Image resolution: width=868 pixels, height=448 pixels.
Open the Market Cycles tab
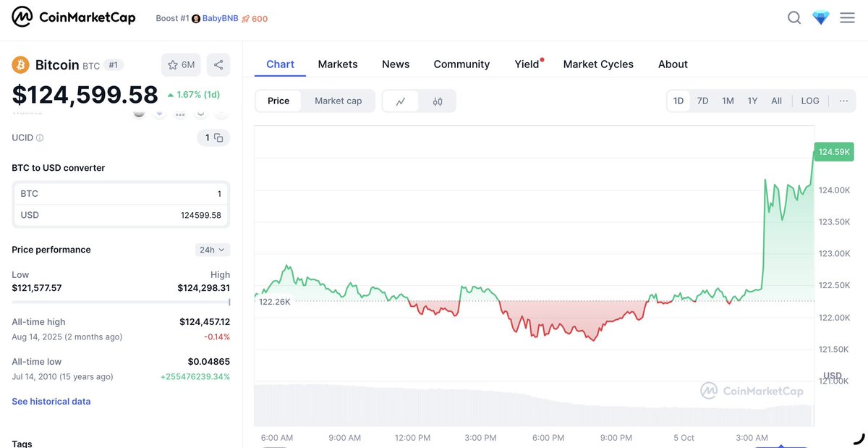click(x=598, y=64)
